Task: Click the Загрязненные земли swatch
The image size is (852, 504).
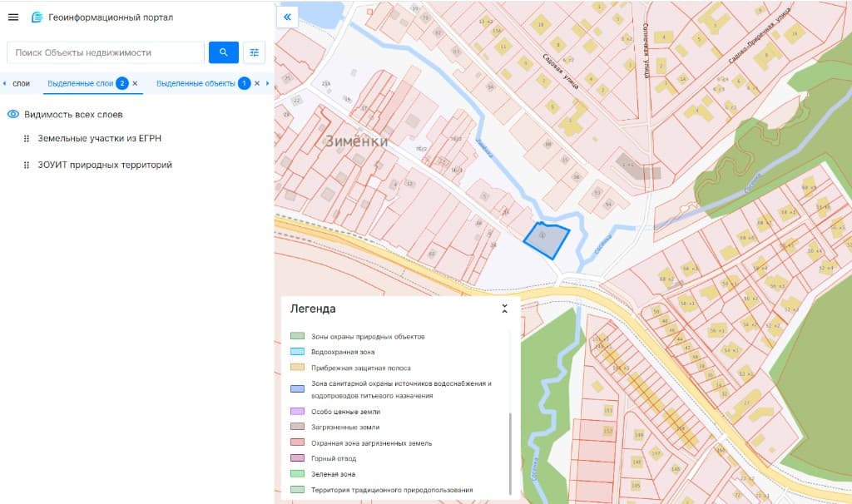Action: [297, 427]
